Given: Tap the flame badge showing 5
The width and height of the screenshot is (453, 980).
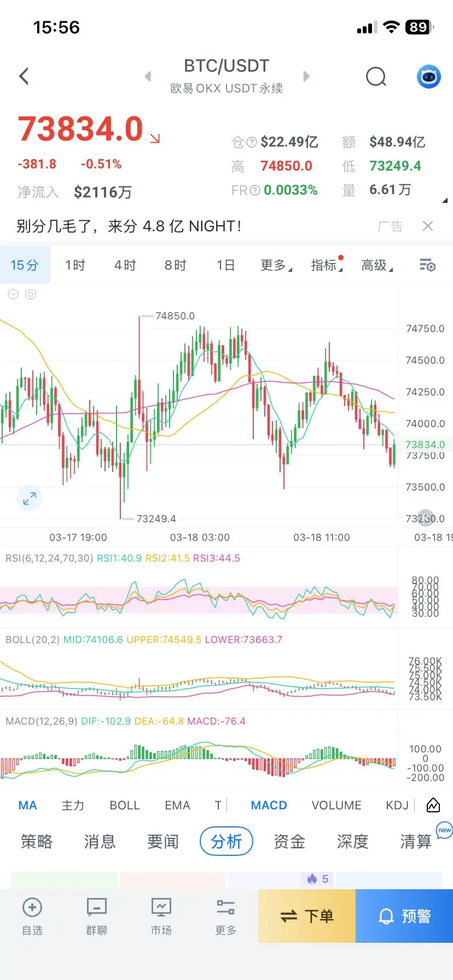Looking at the screenshot, I should [318, 879].
